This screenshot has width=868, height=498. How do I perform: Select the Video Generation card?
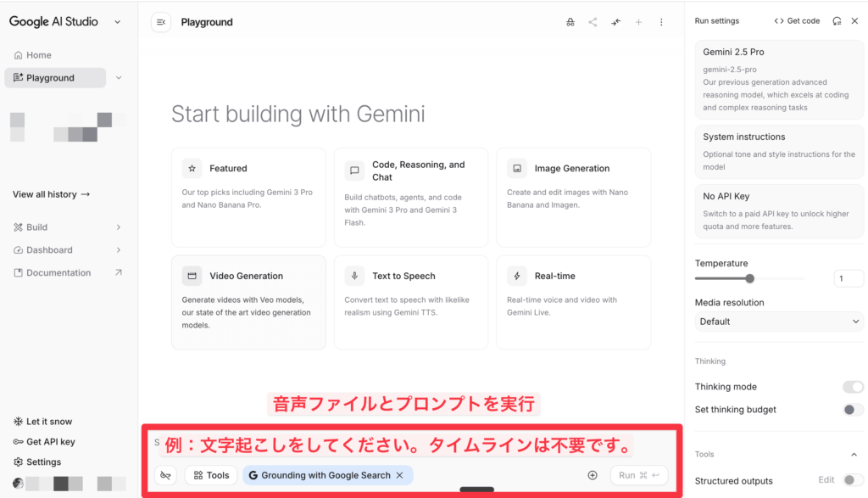tap(248, 302)
